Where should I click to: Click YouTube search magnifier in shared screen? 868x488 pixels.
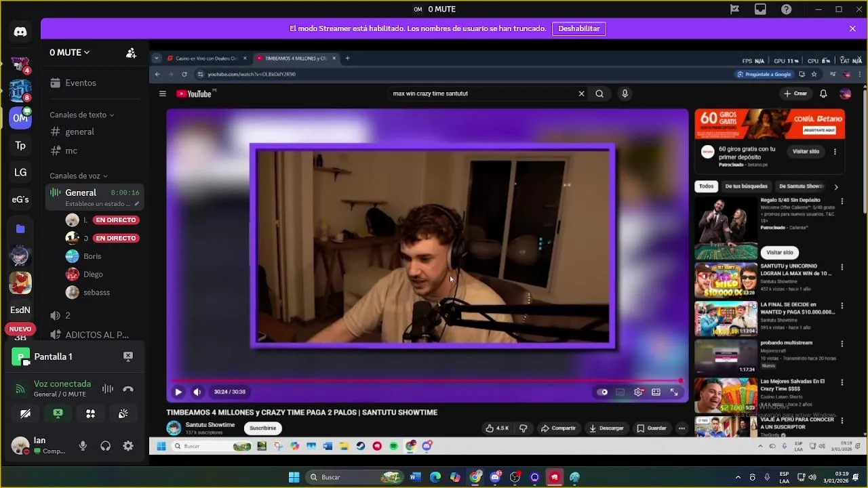599,94
